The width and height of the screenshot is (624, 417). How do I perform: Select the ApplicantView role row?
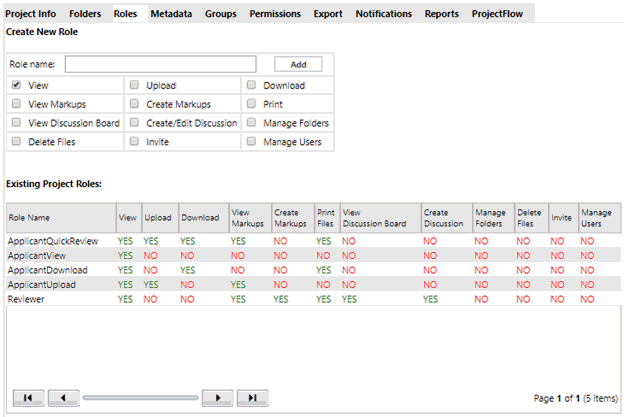point(314,255)
